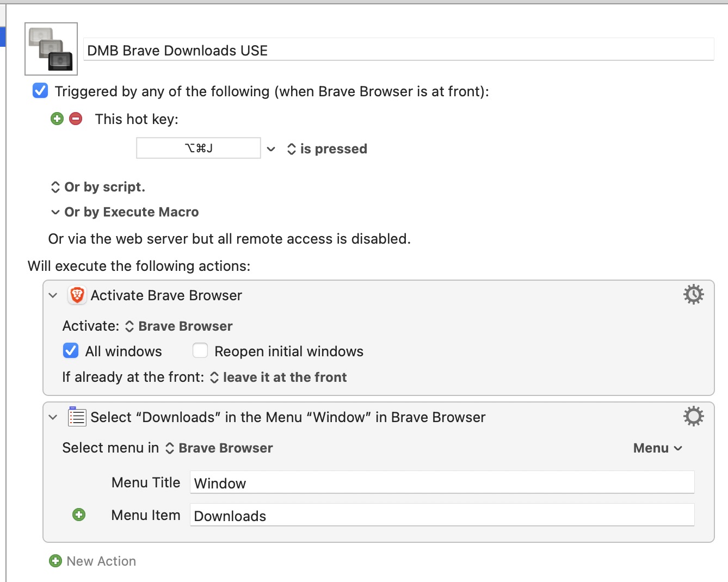Open the Menu popup on the right

pos(657,448)
